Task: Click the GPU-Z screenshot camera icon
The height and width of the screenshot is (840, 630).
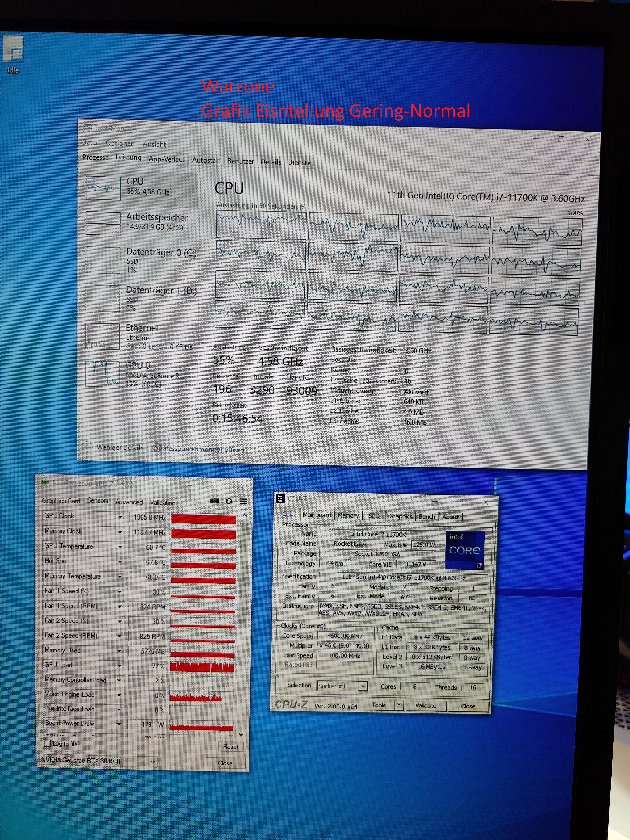Action: tap(215, 501)
